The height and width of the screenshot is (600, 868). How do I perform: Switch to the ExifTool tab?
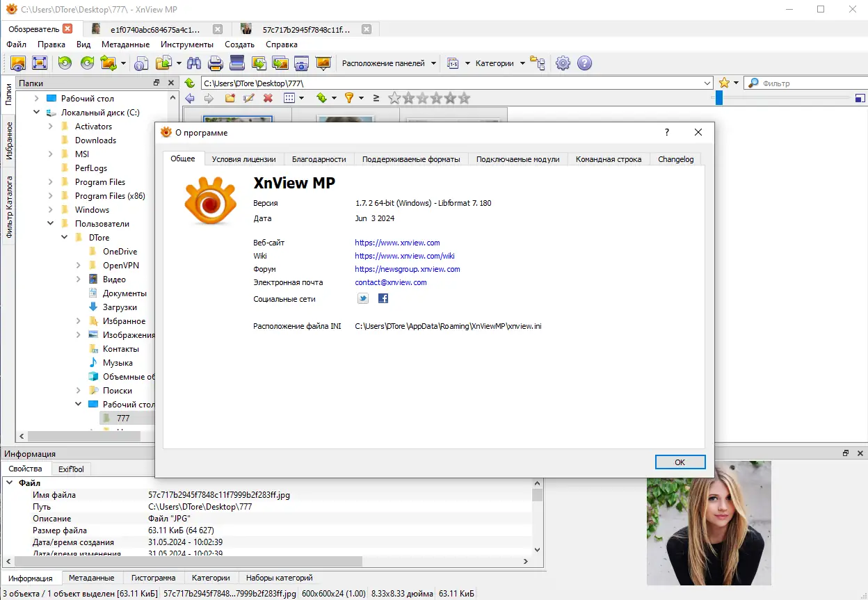71,469
